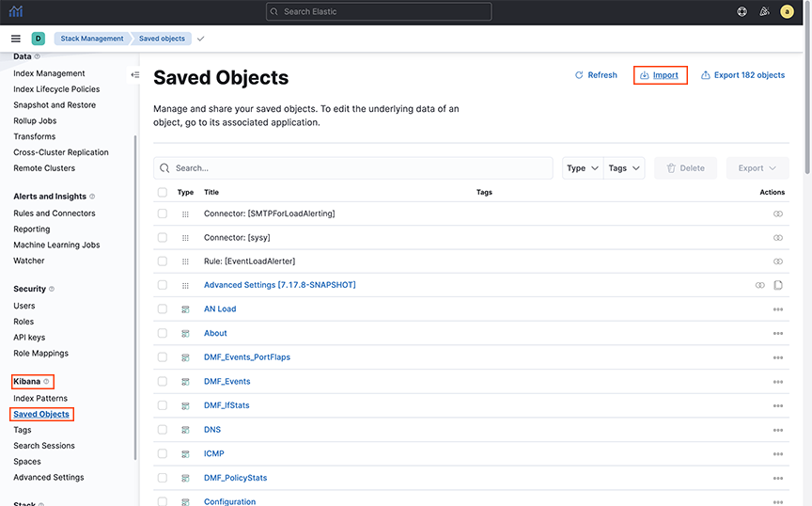812x506 pixels.
Task: Click relationships icon for Advanced Settings row
Action: point(759,285)
